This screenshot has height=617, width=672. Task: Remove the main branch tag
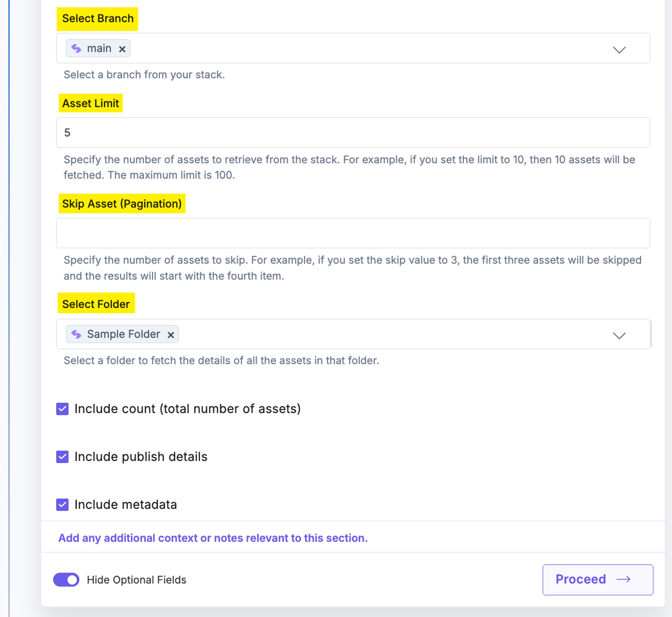[122, 49]
